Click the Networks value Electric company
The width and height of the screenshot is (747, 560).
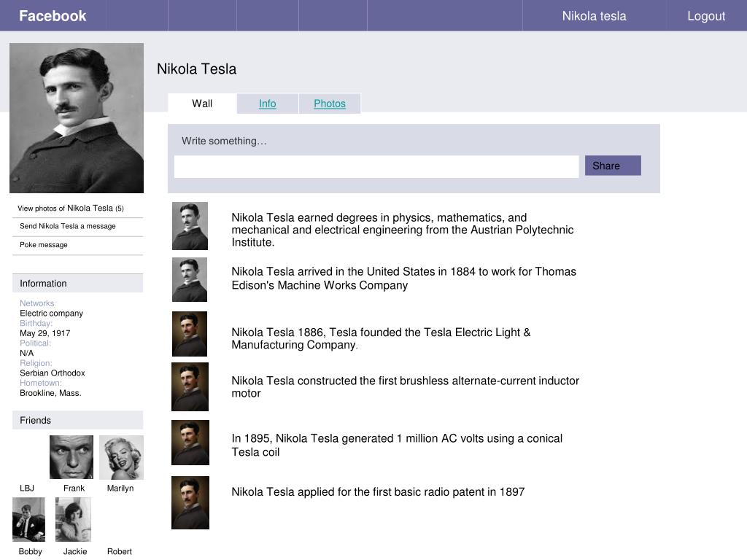(x=52, y=314)
